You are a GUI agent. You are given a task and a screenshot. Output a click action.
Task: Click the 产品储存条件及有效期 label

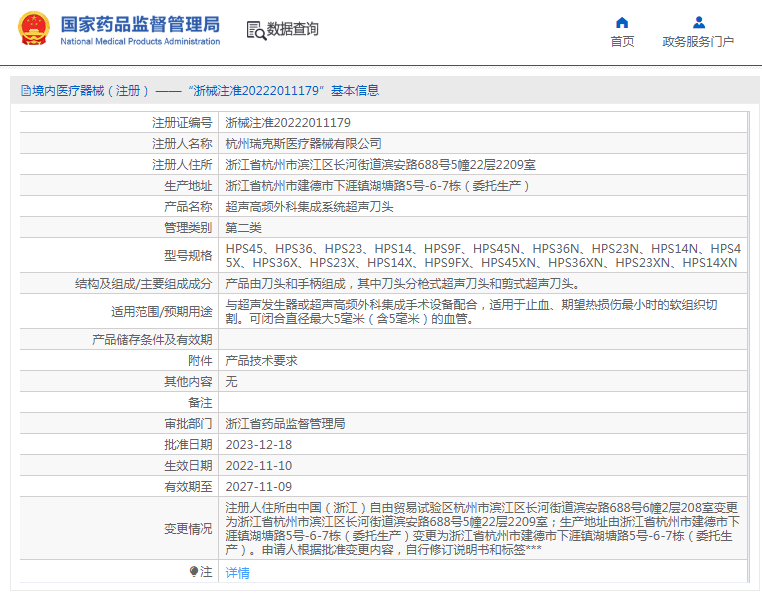[152, 339]
